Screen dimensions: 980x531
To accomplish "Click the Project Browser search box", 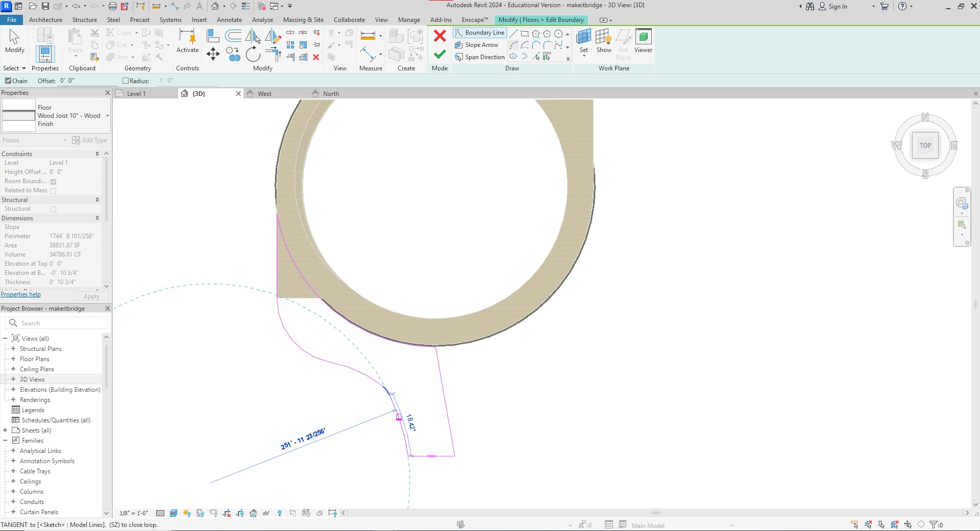I will coord(56,323).
